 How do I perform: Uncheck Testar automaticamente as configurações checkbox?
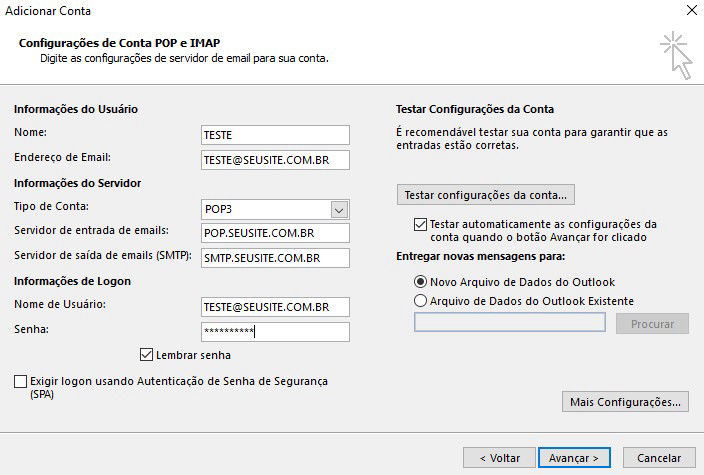coord(420,224)
